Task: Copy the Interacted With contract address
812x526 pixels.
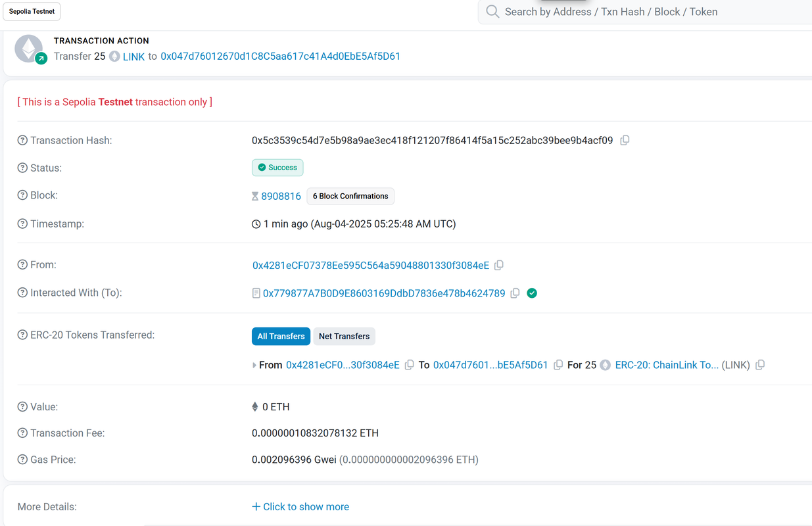Action: [515, 293]
